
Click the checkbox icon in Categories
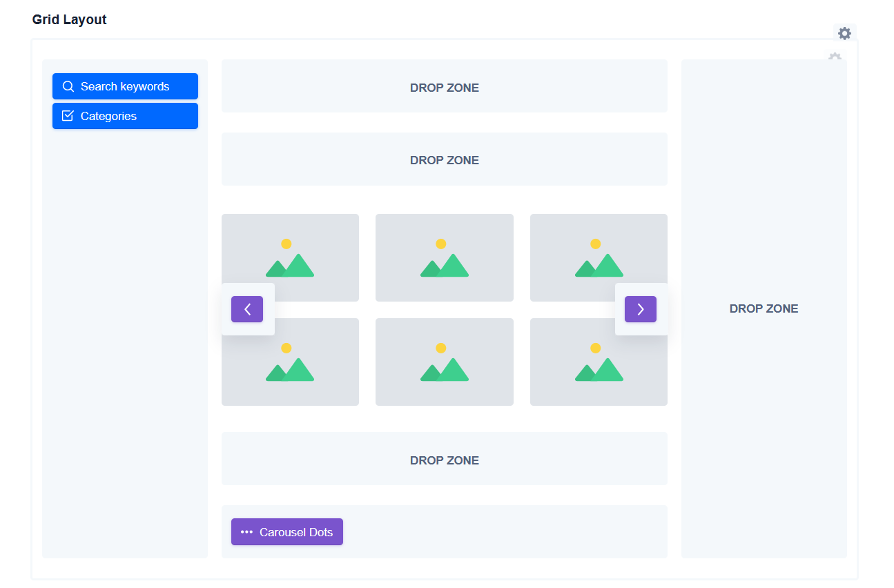[x=68, y=116]
